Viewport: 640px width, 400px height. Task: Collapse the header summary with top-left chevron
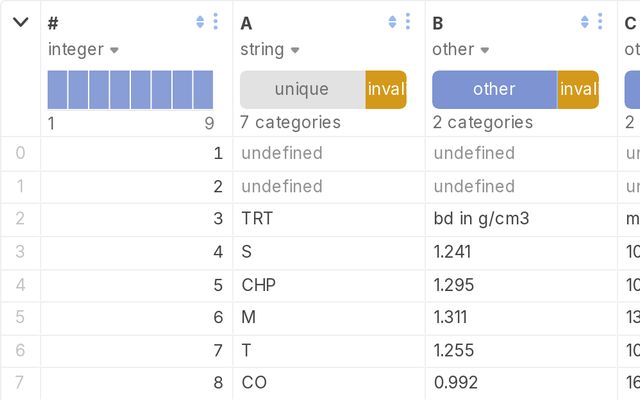20,22
